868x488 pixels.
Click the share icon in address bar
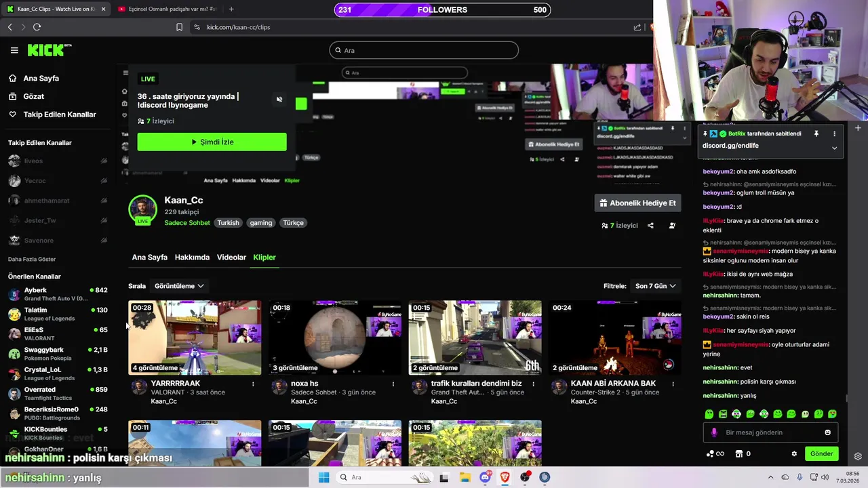(x=637, y=27)
